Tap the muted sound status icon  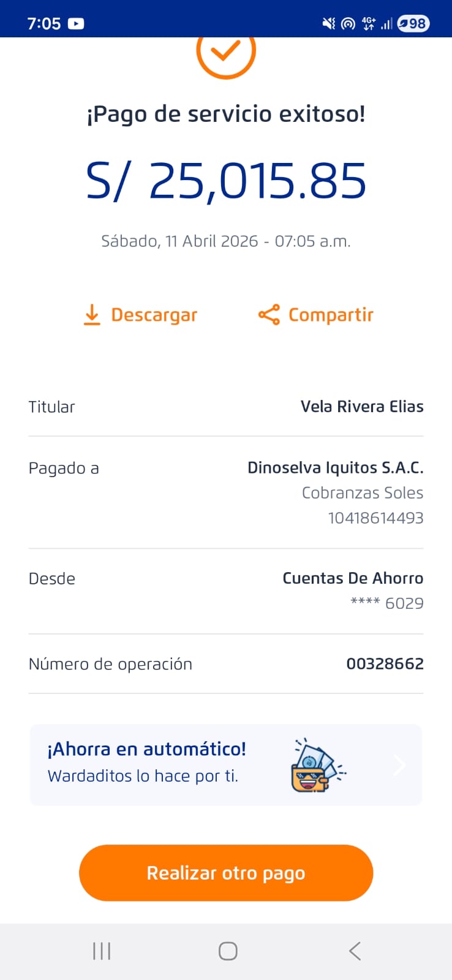click(329, 24)
